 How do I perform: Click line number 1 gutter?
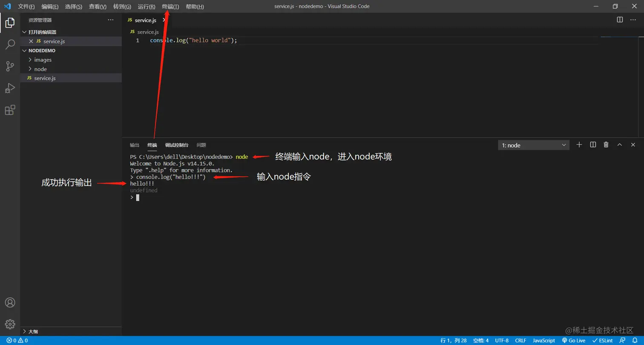click(x=138, y=40)
